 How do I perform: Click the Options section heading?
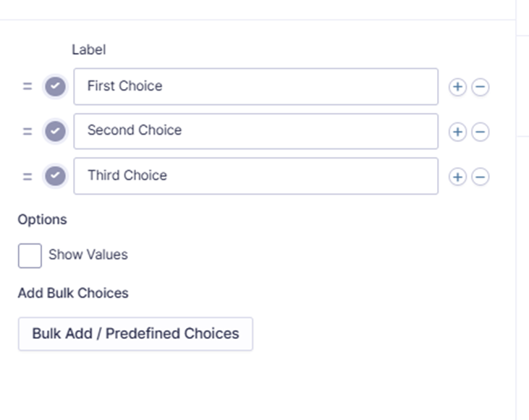[42, 219]
